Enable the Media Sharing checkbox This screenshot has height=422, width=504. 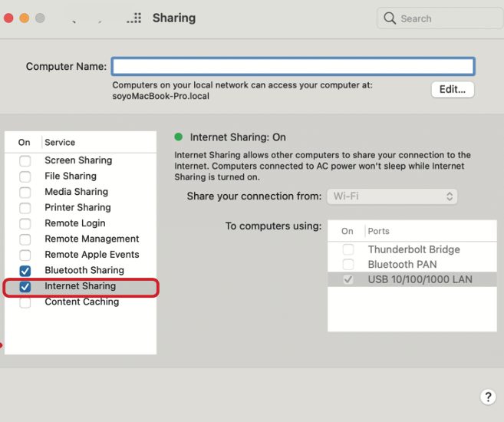tap(25, 192)
